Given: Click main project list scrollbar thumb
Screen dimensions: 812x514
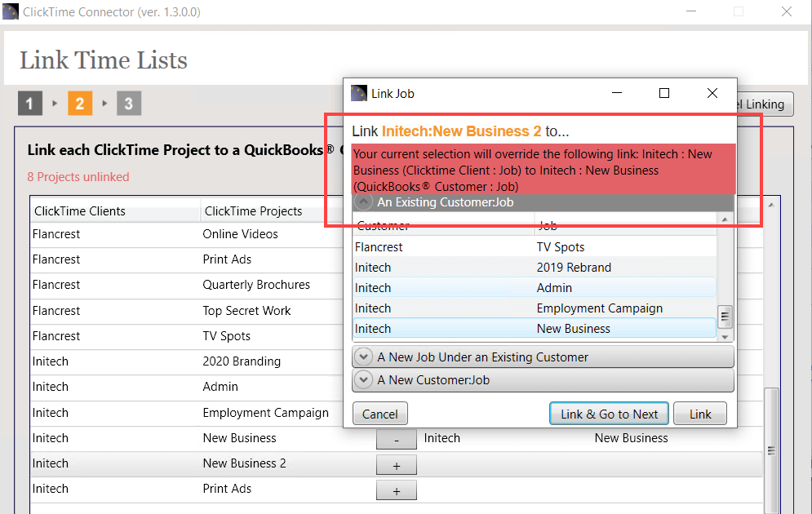Looking at the screenshot, I should 772,450.
